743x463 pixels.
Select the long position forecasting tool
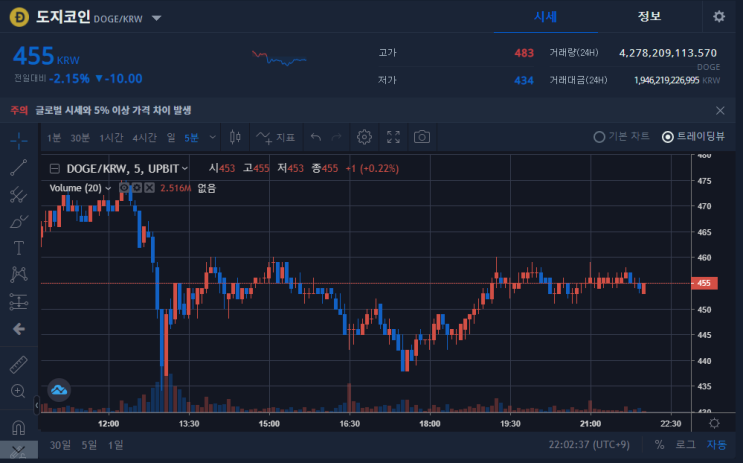pos(18,301)
